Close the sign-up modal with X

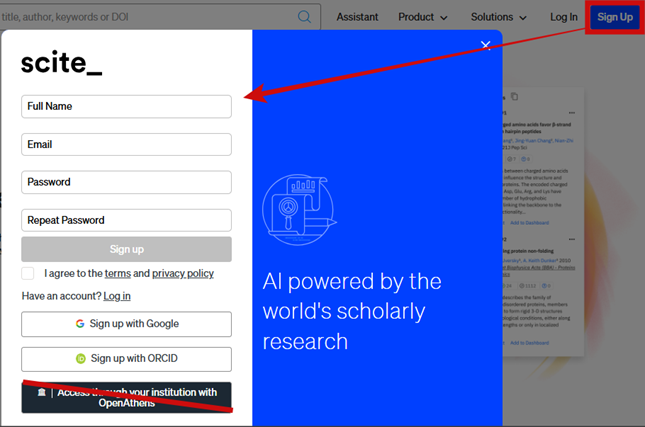(485, 46)
